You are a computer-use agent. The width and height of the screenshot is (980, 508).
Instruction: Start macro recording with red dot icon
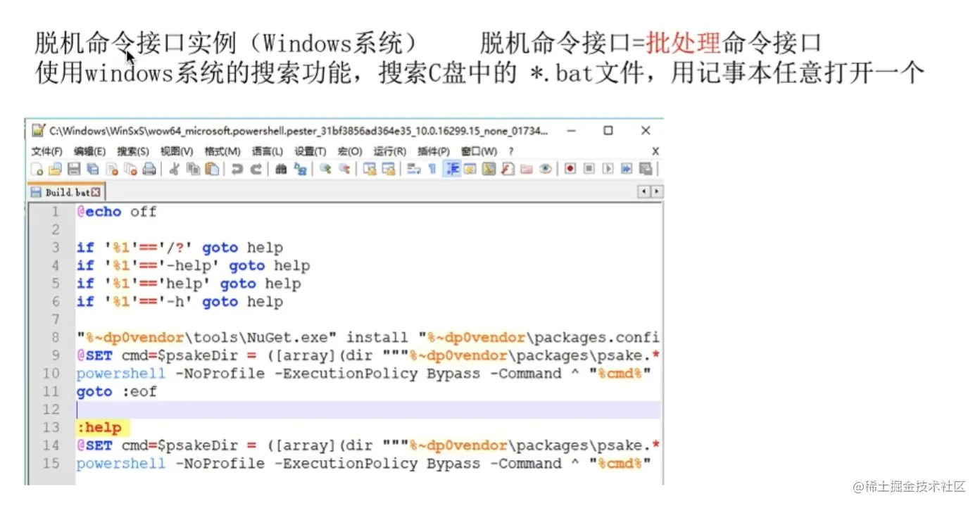click(x=570, y=169)
